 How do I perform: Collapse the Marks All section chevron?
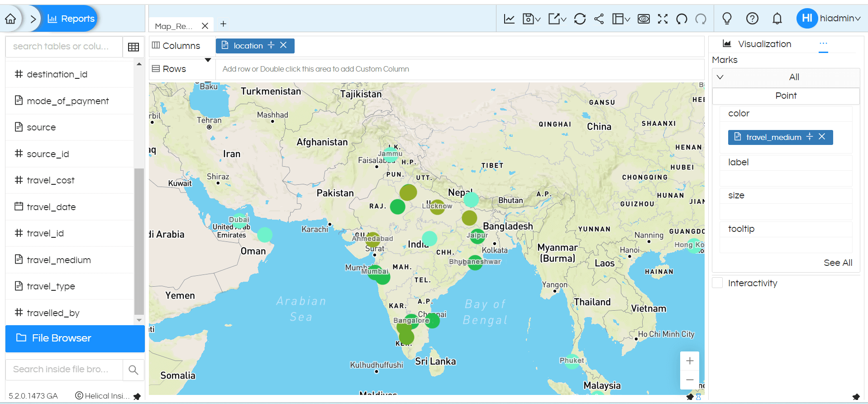click(x=720, y=77)
